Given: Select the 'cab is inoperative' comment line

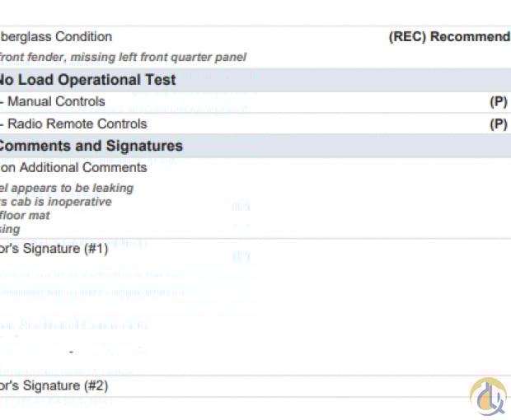Looking at the screenshot, I should (x=56, y=202).
